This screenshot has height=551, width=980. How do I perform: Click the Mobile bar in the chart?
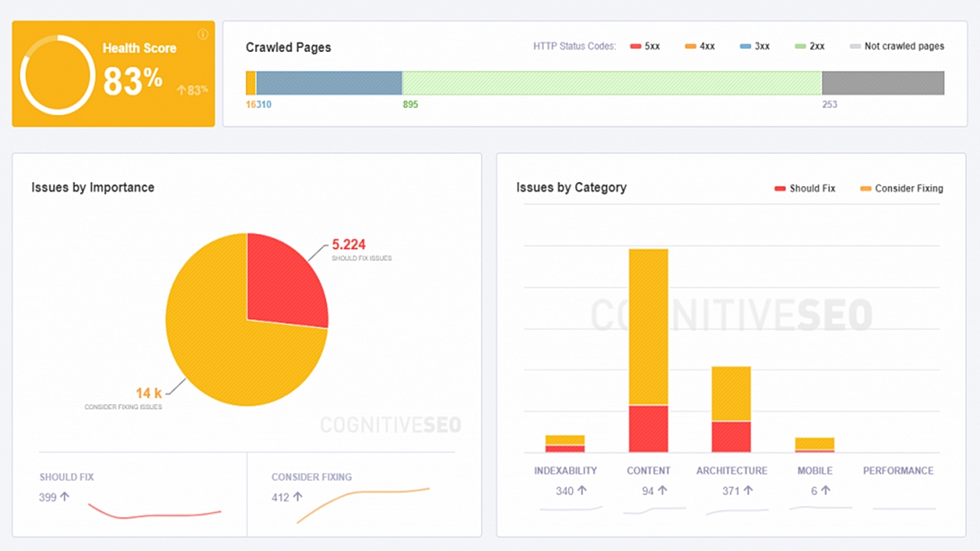click(815, 445)
